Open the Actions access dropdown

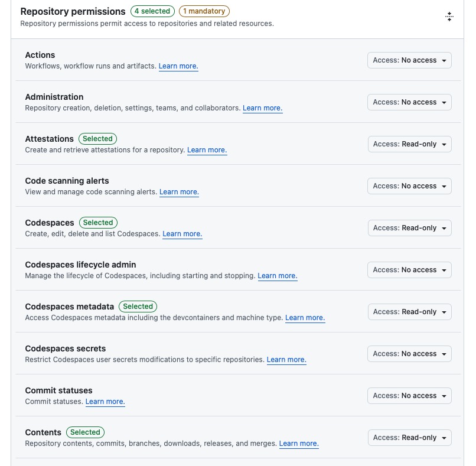(x=409, y=60)
